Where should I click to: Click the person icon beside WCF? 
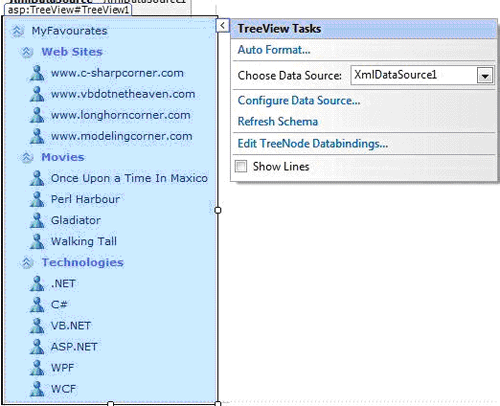(37, 389)
